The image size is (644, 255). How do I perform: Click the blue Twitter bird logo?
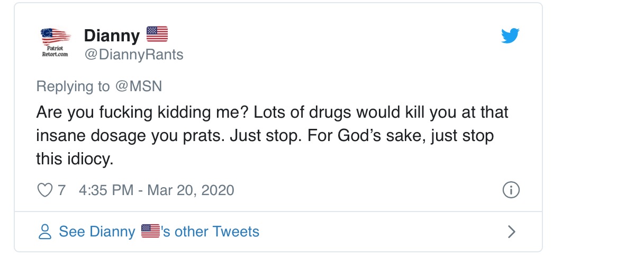[510, 36]
